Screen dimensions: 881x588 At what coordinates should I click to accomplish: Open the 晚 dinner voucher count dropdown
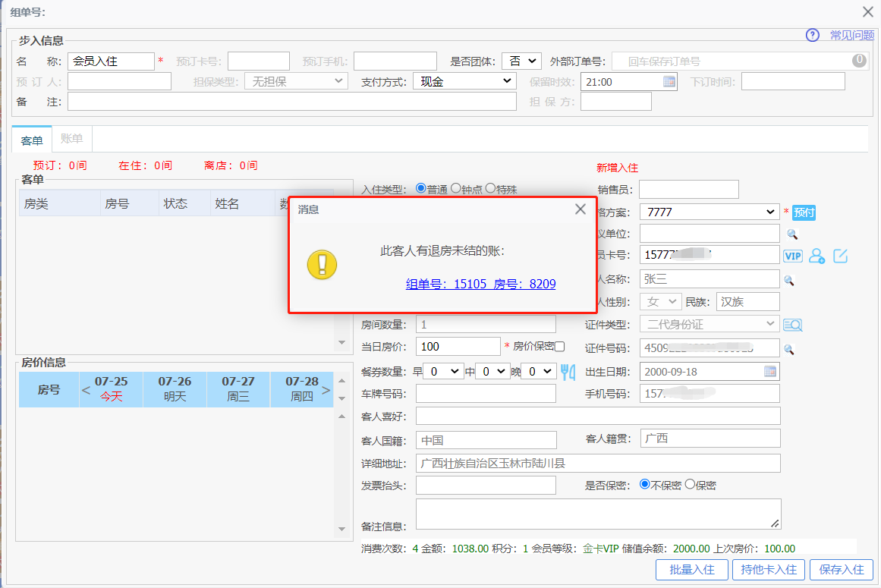(x=540, y=371)
